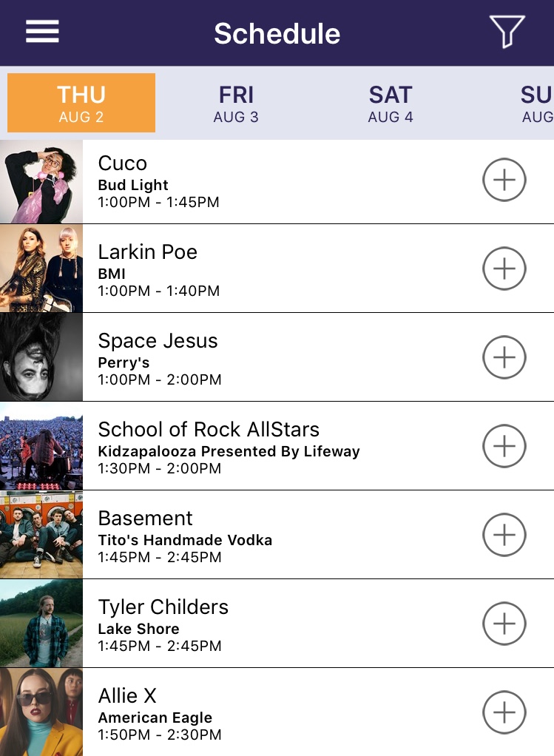Select the THU AUG 2 tab
This screenshot has width=554, height=756.
(x=81, y=103)
